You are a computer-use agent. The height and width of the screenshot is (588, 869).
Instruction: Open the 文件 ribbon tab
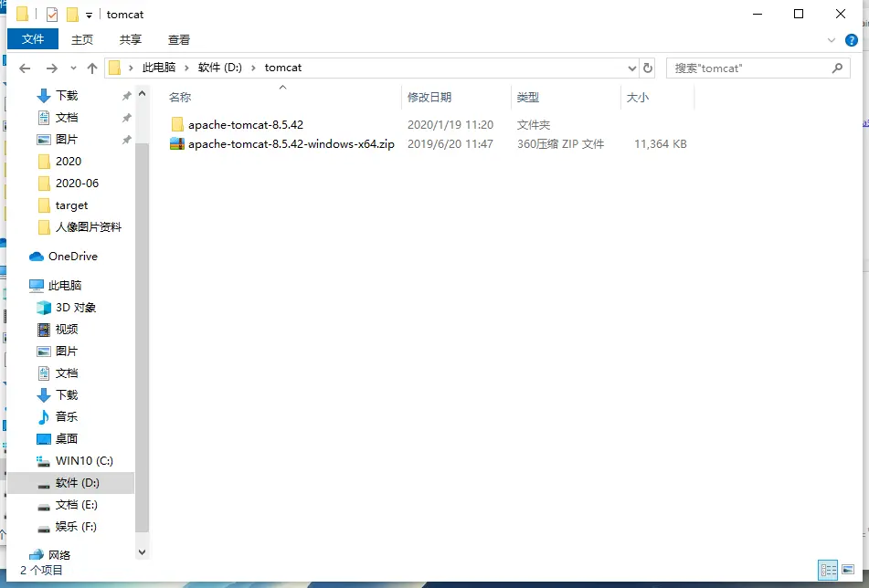click(33, 39)
